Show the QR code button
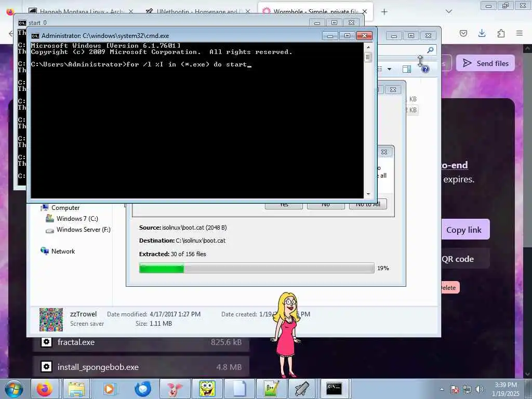532x399 pixels. click(465, 259)
